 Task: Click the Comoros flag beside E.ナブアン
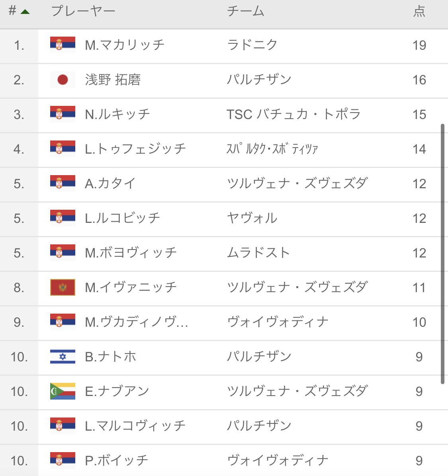(x=63, y=391)
